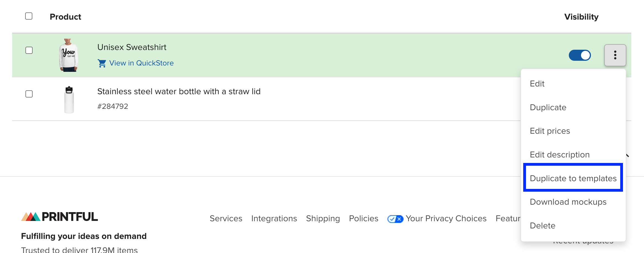Open the View in QuickStore link
Viewport: 644px width, 253px height.
click(141, 63)
